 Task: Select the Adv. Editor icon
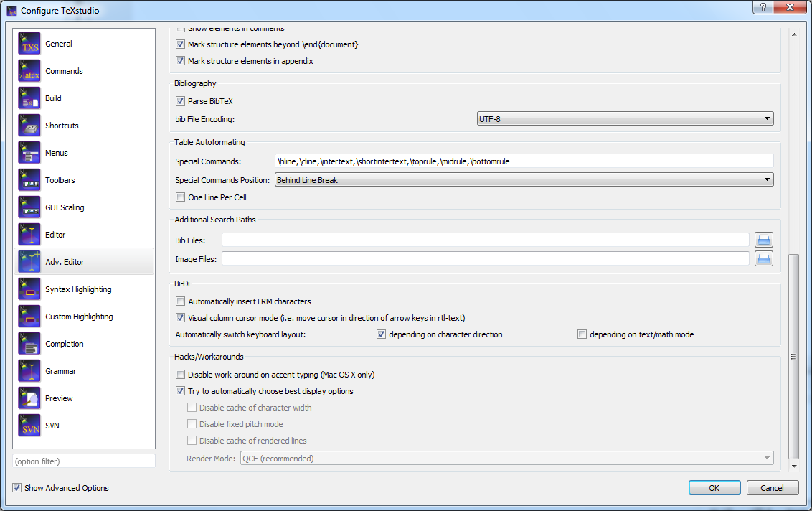(x=29, y=262)
